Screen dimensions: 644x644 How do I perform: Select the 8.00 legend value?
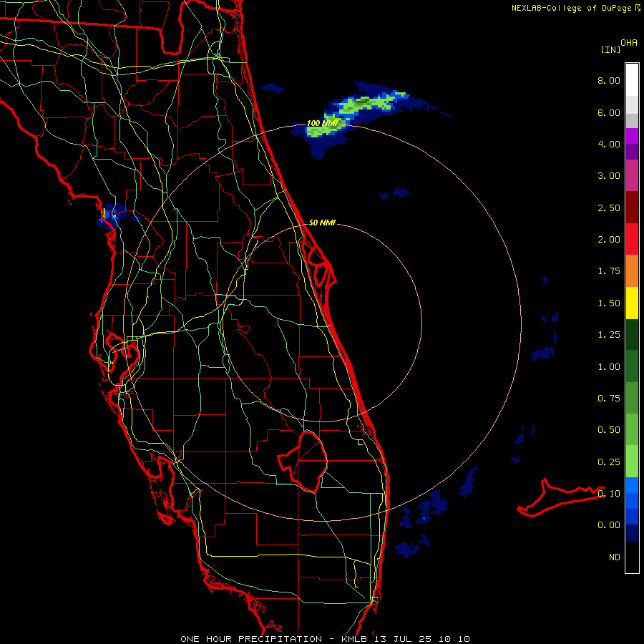pyautogui.click(x=609, y=80)
